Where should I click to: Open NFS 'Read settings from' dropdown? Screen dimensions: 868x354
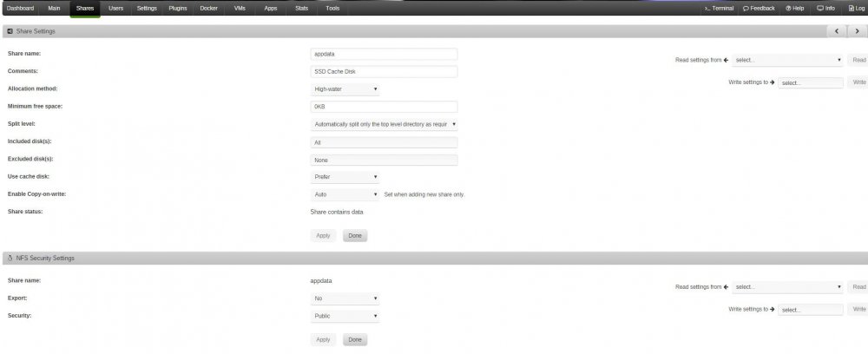tap(788, 287)
